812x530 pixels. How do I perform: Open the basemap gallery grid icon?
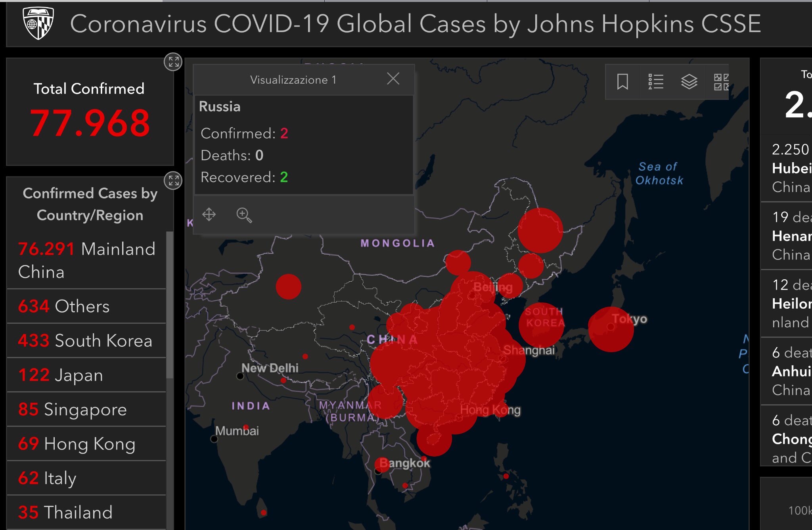pos(721,82)
